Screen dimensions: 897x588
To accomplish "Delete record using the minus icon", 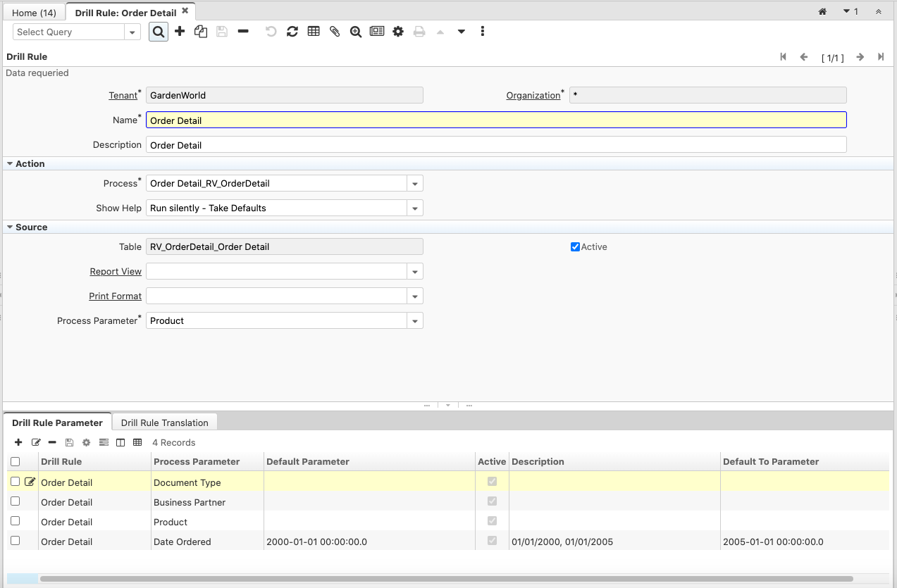I will click(x=243, y=32).
